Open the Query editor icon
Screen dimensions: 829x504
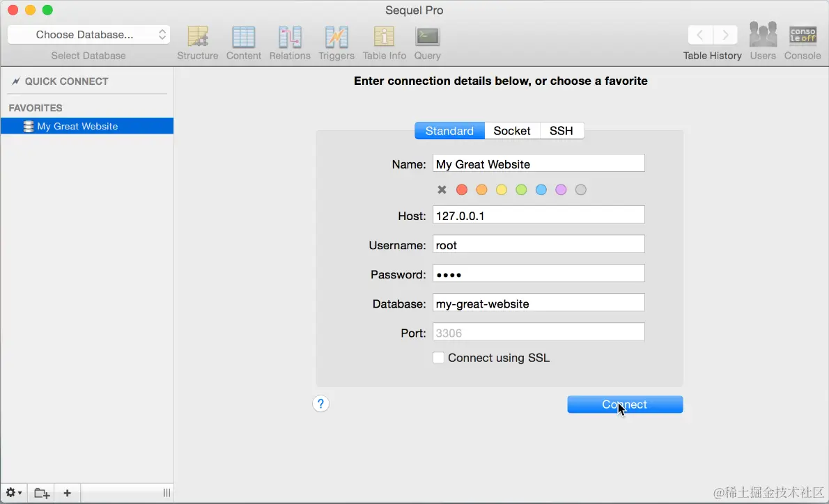pos(427,37)
